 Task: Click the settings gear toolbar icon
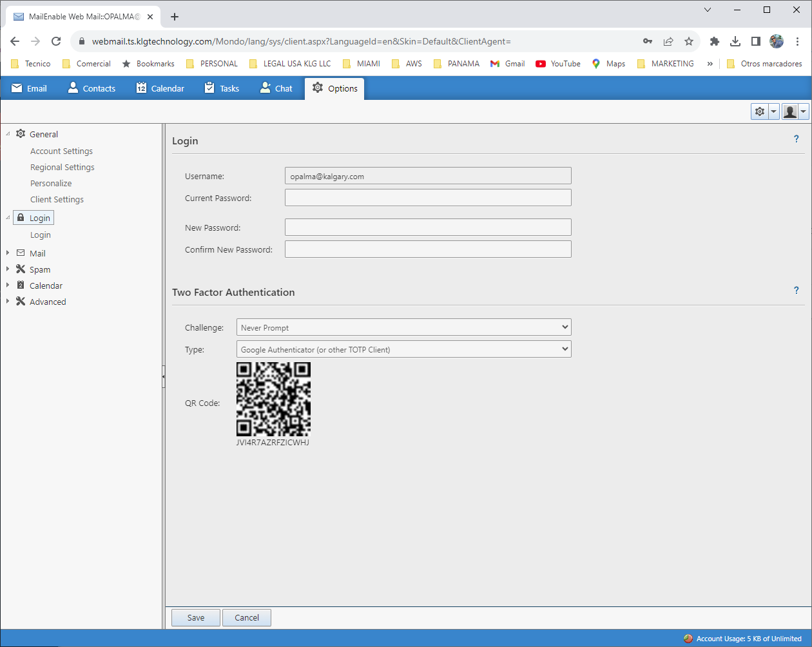pos(760,111)
